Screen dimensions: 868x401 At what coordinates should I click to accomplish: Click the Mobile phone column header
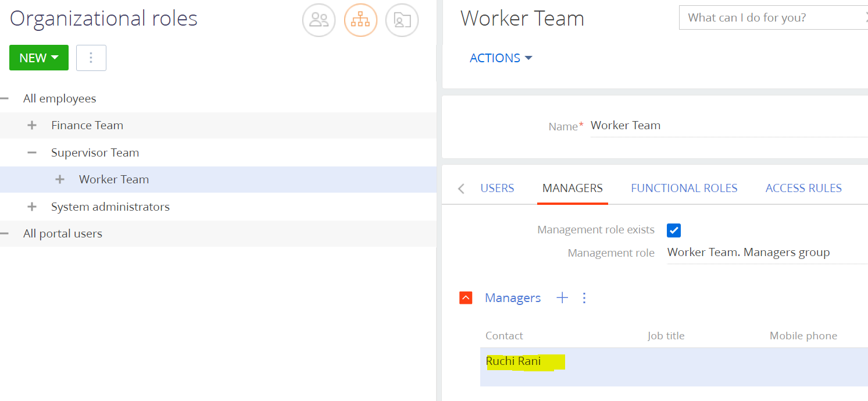click(803, 336)
